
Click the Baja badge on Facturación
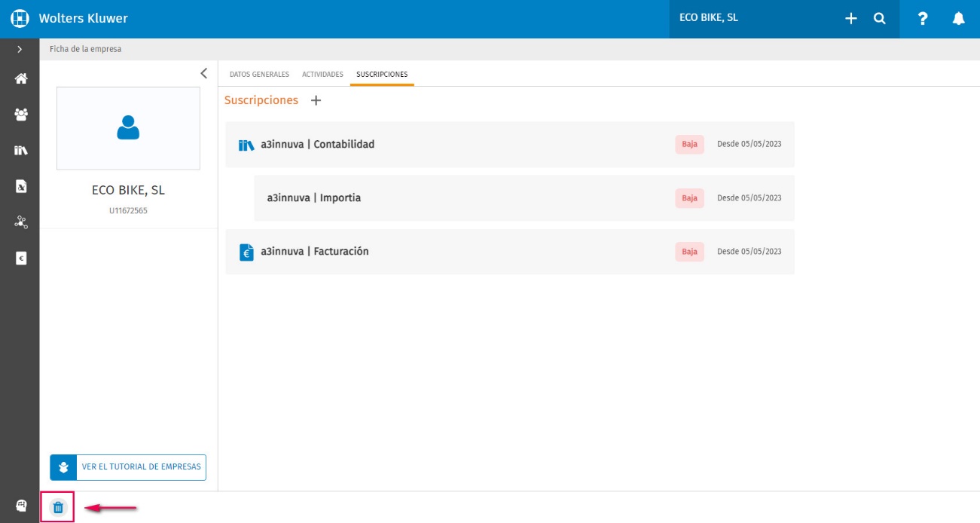tap(689, 252)
